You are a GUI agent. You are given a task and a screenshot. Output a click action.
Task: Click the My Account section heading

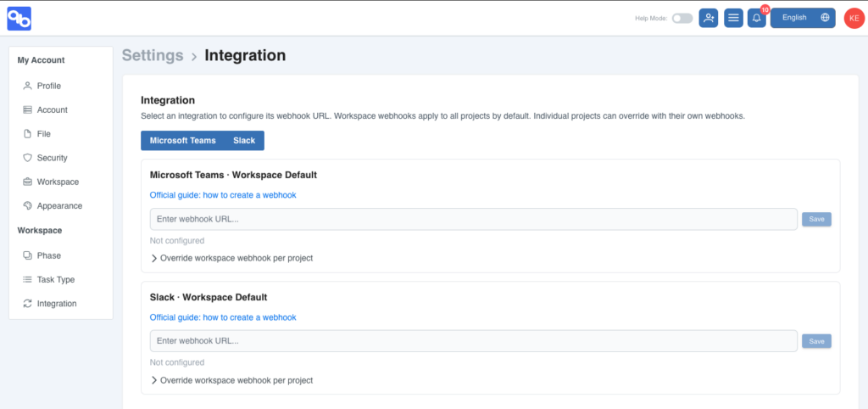[x=41, y=60]
